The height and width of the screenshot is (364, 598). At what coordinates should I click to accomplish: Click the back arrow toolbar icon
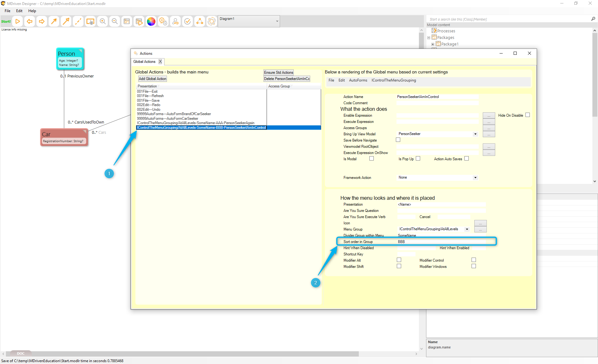[30, 21]
